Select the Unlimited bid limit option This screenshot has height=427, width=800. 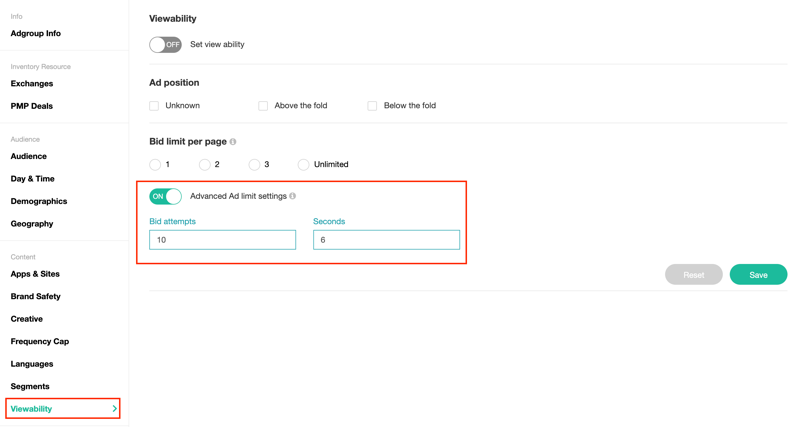[303, 165]
